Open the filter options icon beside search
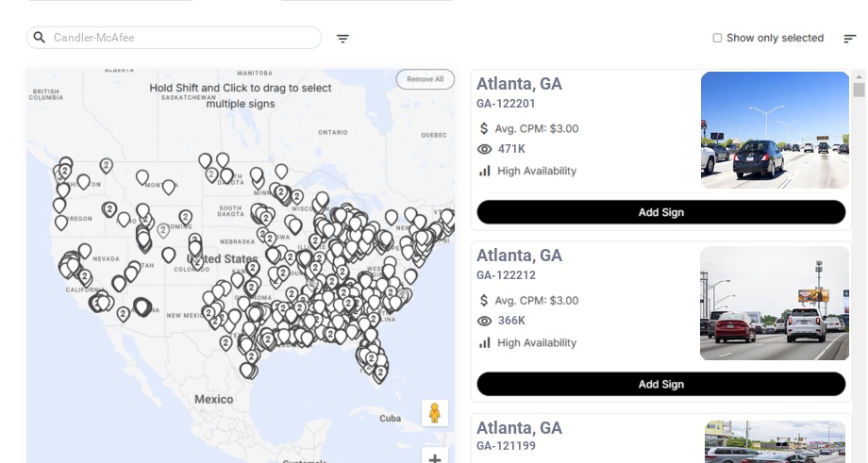 tap(342, 39)
